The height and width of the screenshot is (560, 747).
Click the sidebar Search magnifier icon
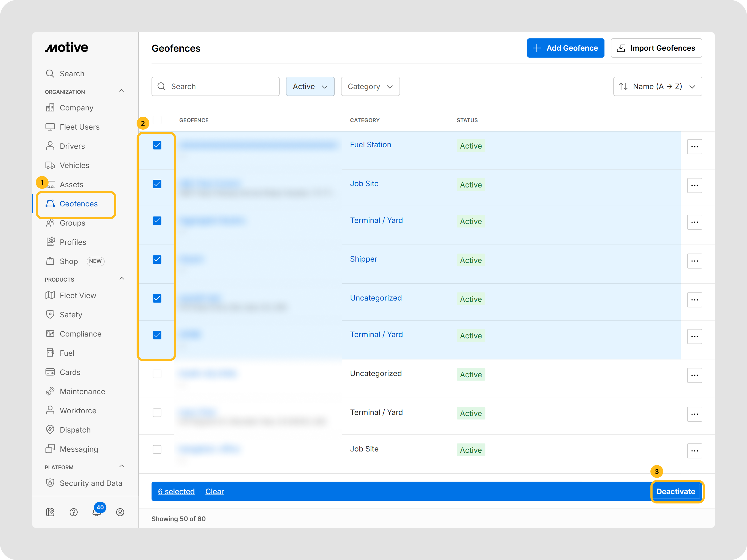pos(50,74)
